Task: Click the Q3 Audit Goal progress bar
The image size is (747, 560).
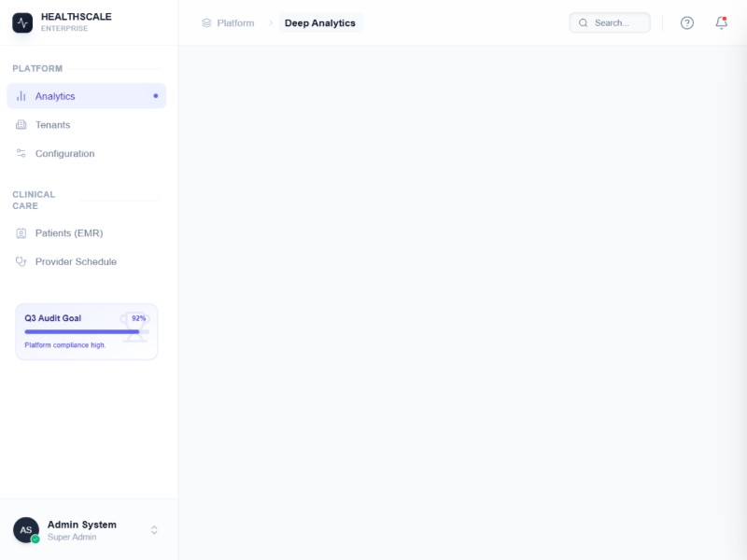Action: click(86, 331)
